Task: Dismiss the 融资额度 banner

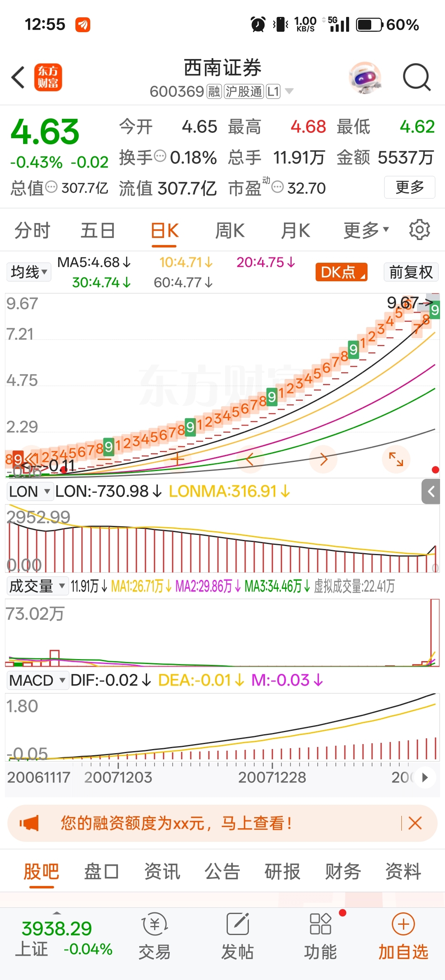Action: click(415, 823)
